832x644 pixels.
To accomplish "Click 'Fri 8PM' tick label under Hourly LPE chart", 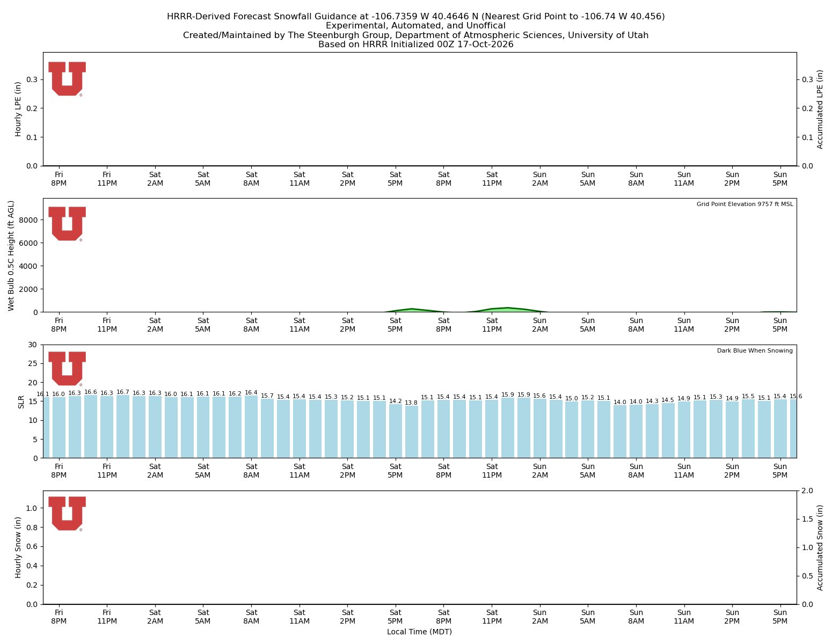I will tap(59, 179).
